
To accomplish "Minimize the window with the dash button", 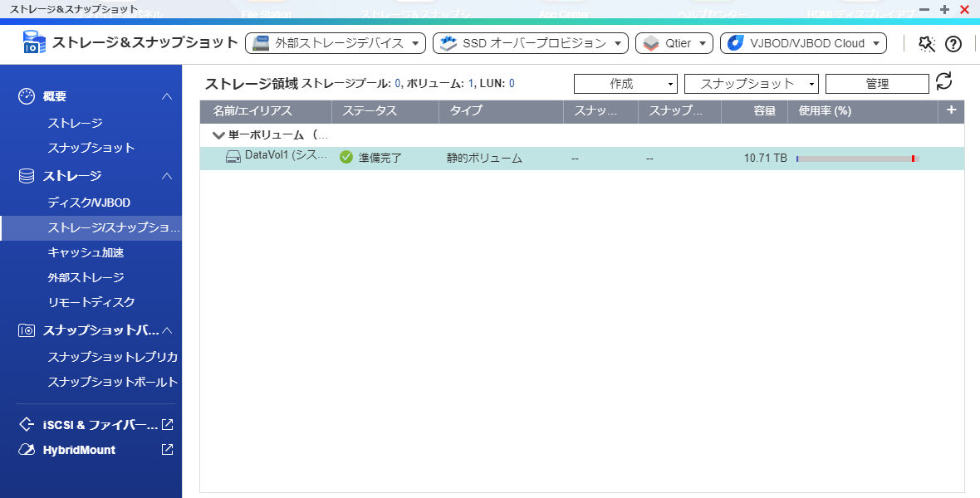I will (925, 10).
